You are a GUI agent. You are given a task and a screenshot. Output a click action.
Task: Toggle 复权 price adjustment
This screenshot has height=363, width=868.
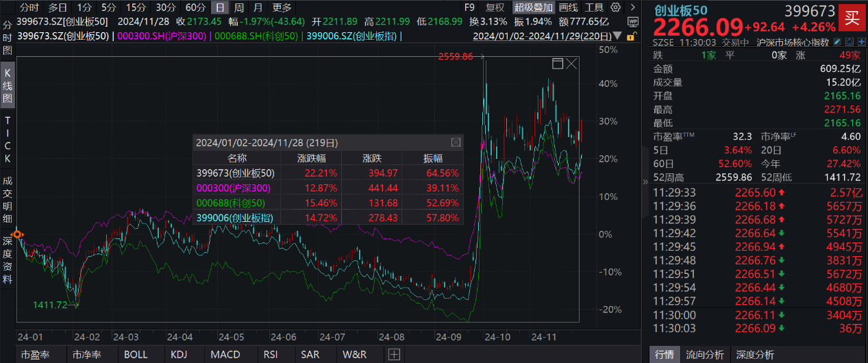click(495, 8)
